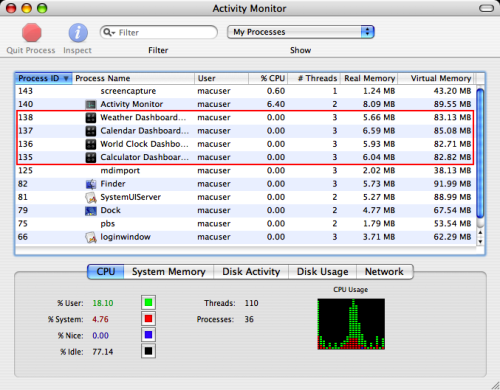The width and height of the screenshot is (500, 390).
Task: Click the 6.40 CPU value for Activity Monitor
Action: click(x=276, y=104)
